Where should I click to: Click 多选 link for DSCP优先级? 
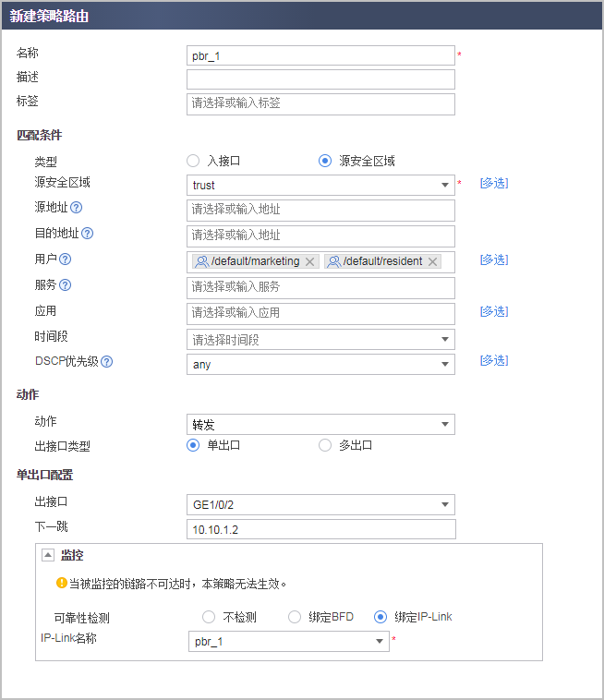point(494,361)
